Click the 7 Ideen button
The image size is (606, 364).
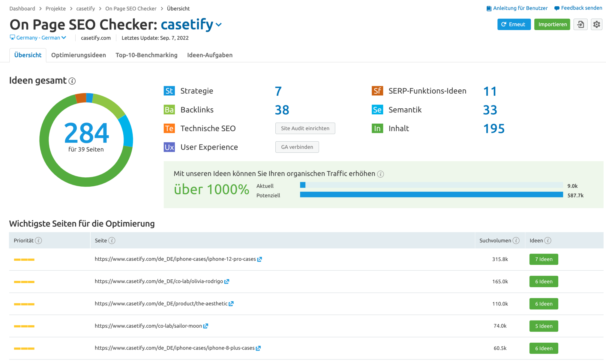point(544,259)
